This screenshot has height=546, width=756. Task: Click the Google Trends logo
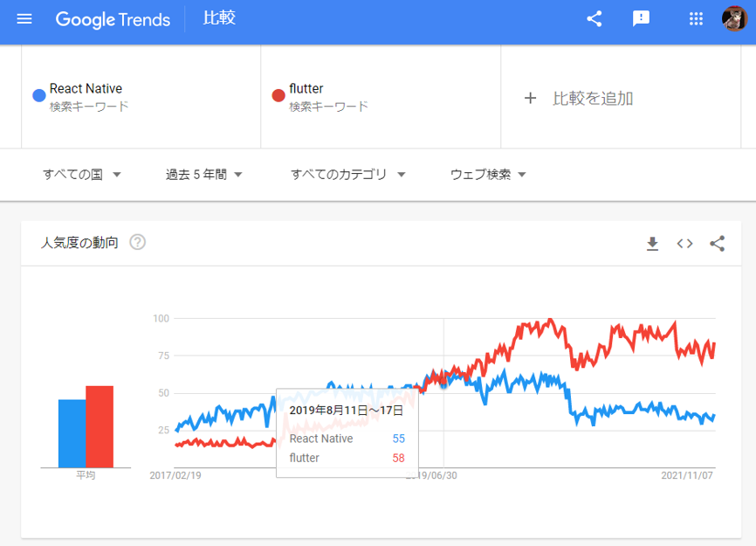(x=113, y=19)
